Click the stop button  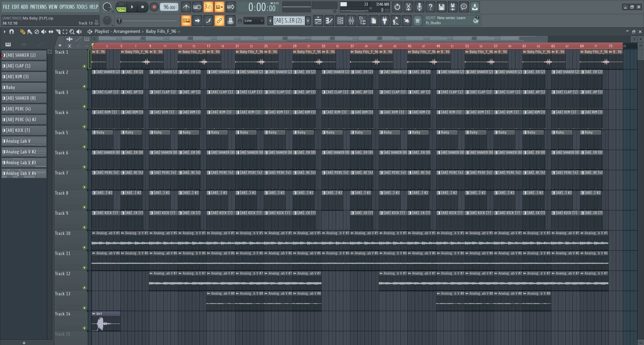coord(143,7)
